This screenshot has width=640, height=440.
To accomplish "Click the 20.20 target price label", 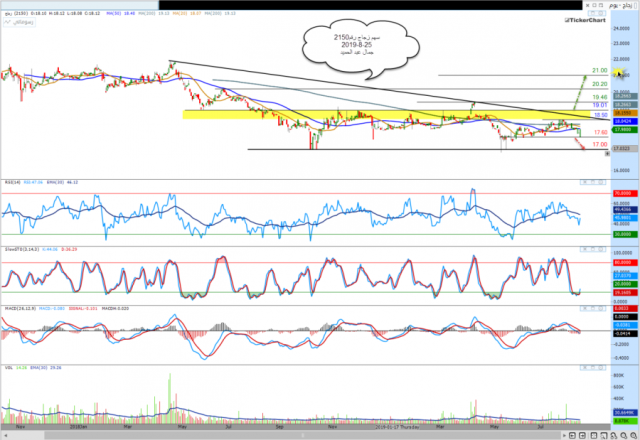I will point(600,84).
